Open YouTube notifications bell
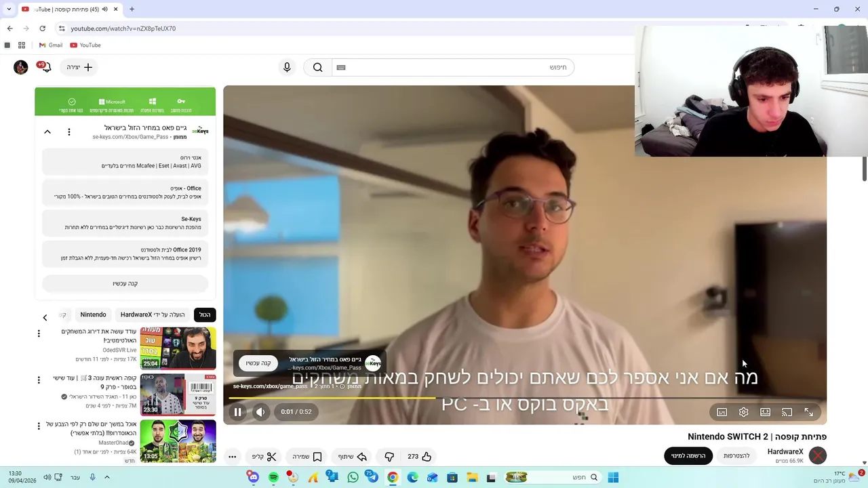This screenshot has width=868, height=488. (x=45, y=67)
